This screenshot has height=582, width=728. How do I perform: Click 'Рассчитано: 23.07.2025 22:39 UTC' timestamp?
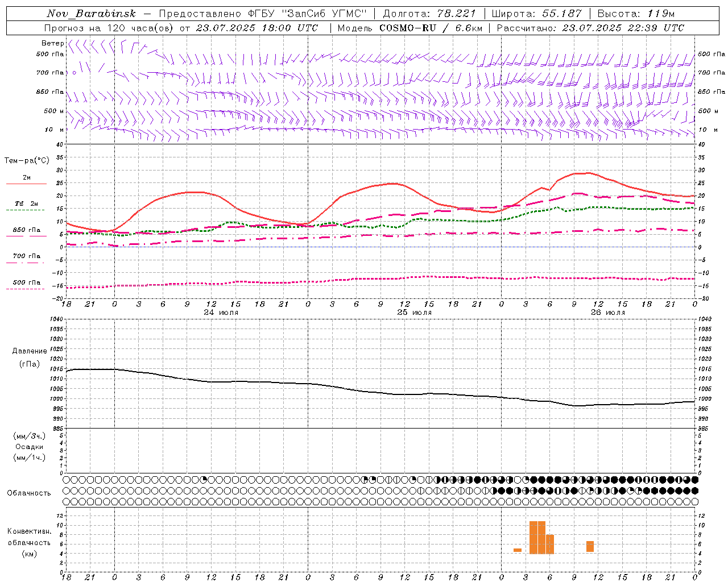590,28
